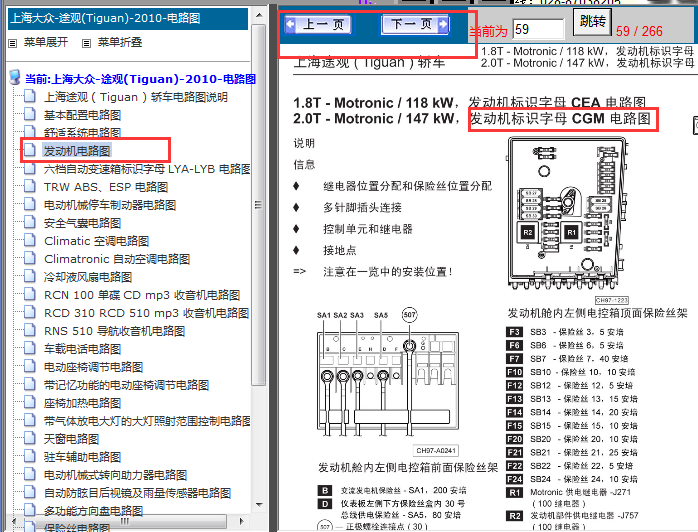
Task: Open RCN 100 单碟 CD mp3 收音机电路图
Action: click(x=142, y=295)
